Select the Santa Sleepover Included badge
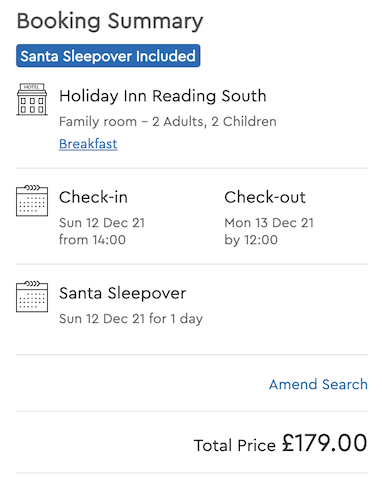This screenshot has width=382, height=481. [x=108, y=56]
